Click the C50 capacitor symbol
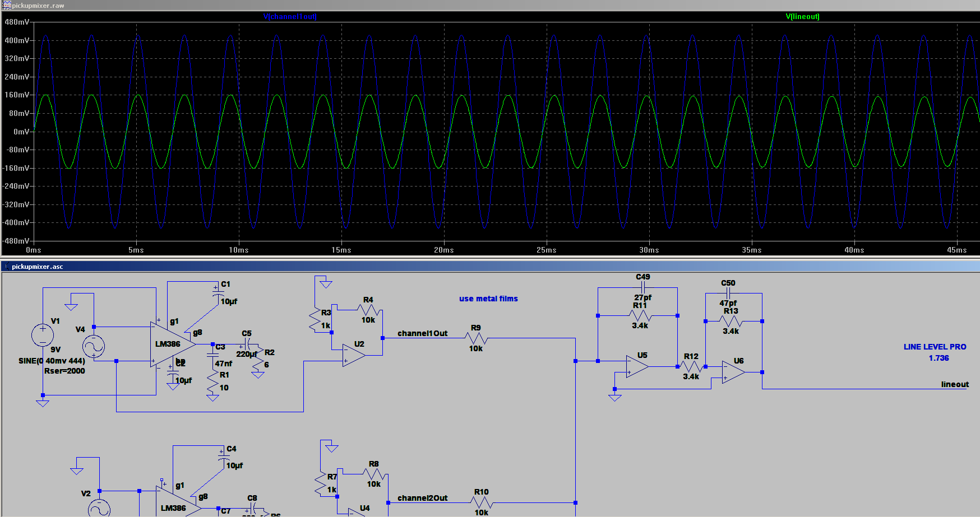The image size is (980, 517). (728, 293)
